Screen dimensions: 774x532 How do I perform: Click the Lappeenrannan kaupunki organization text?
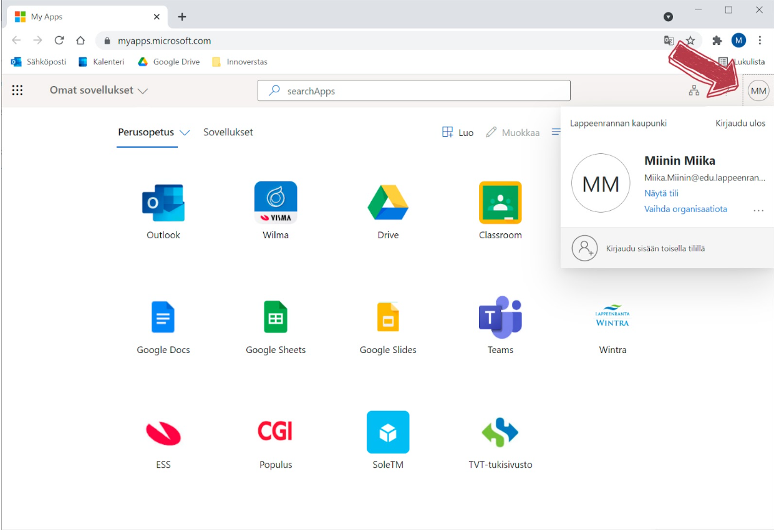click(618, 123)
